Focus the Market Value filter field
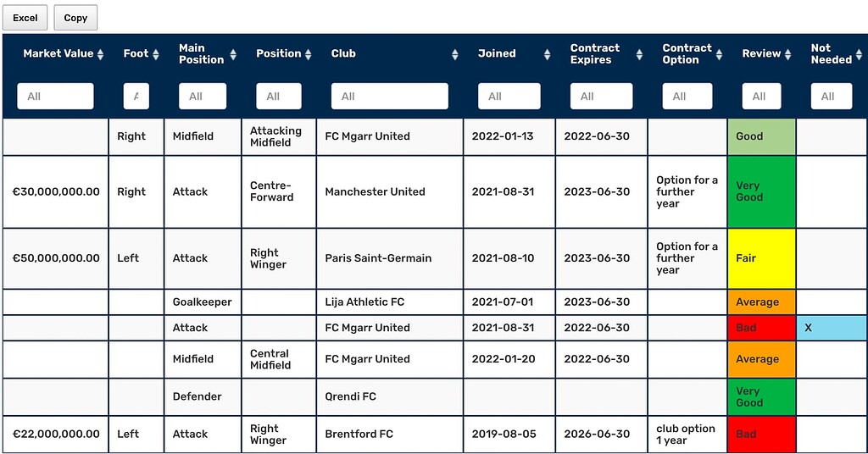 pos(55,97)
